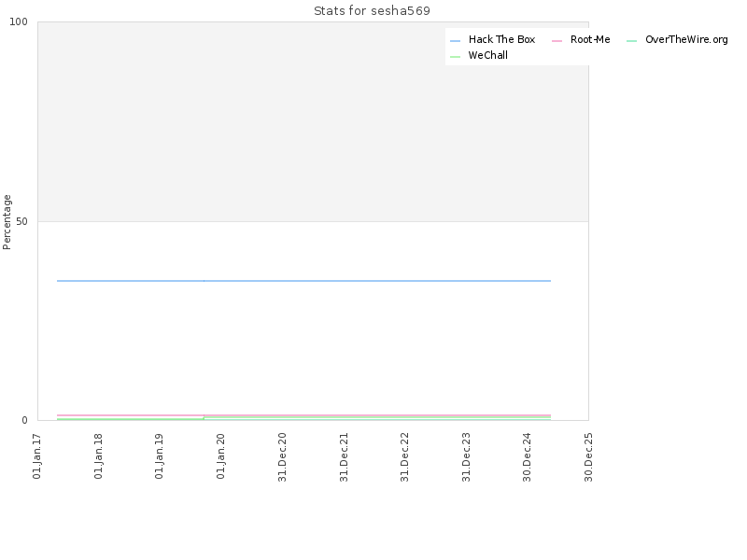Click the teal OverTheWire.org legend swatch
Viewport: 747px width, 560px height.
point(632,41)
